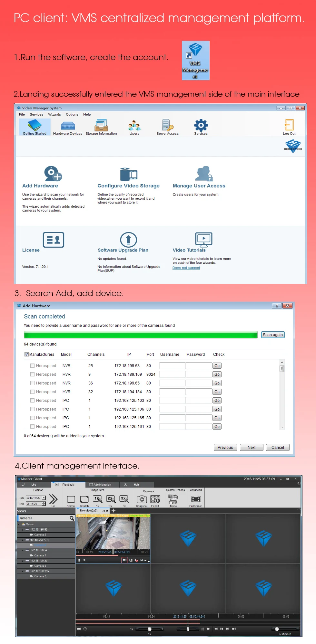Switch to the Live tab
This screenshot has width=316, height=644.
pos(34,485)
